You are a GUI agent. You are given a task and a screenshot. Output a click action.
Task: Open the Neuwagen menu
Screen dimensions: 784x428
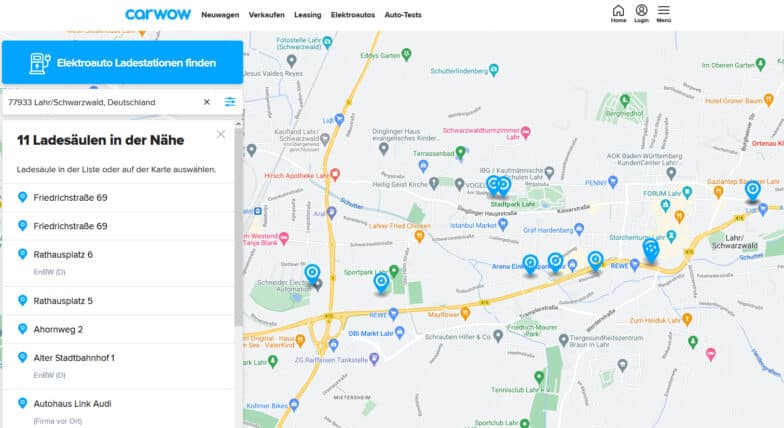pos(220,15)
